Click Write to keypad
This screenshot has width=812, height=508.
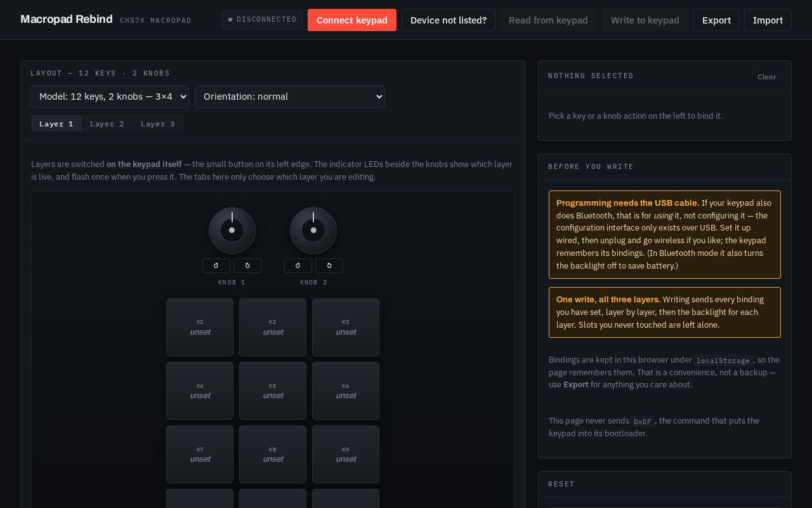tap(645, 20)
